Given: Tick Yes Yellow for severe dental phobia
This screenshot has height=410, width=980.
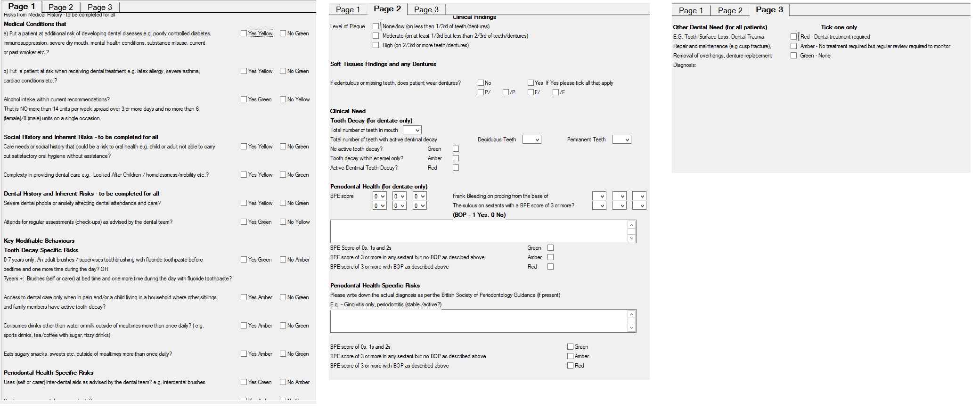Looking at the screenshot, I should coord(244,203).
